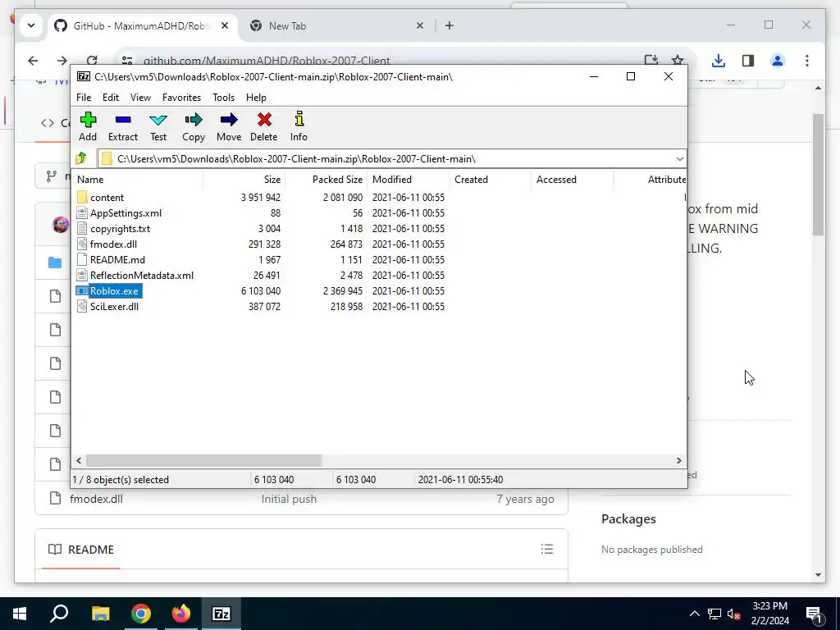Viewport: 840px width, 630px height.
Task: Click the horizontal scrollbar thumb in 7-Zip
Action: click(x=203, y=461)
